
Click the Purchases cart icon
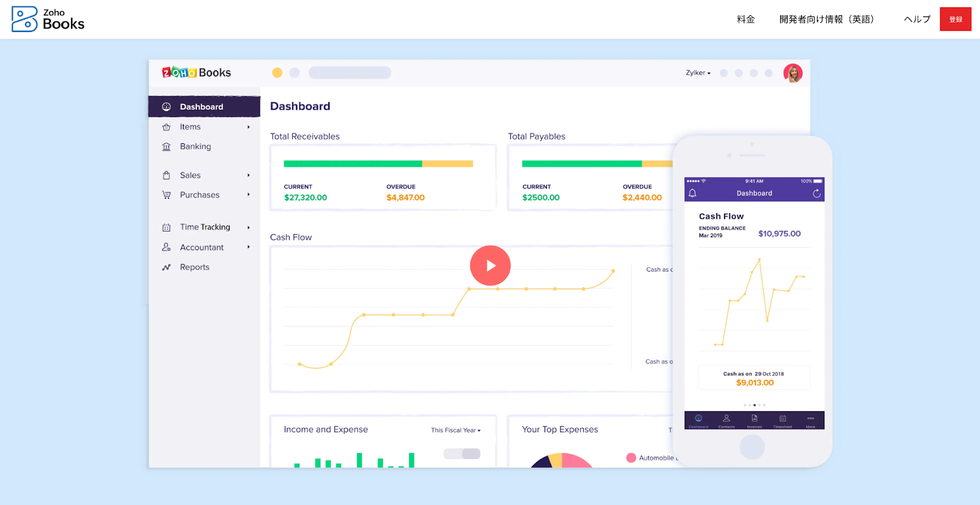click(x=166, y=195)
